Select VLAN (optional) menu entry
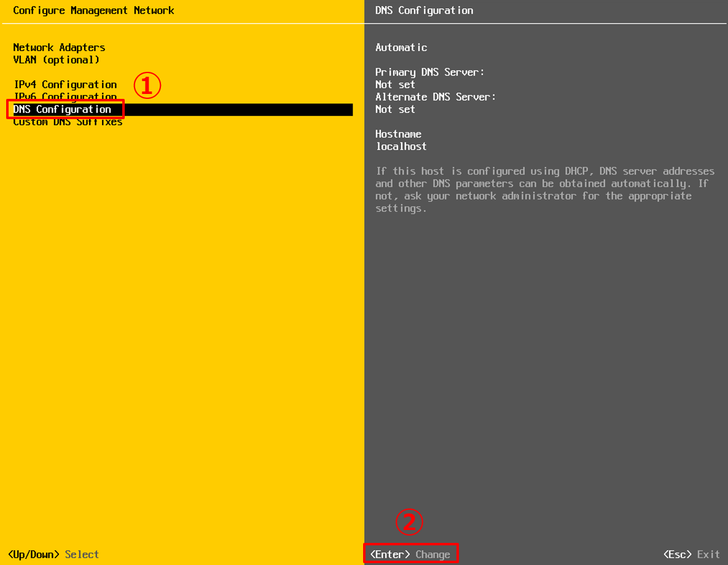Image resolution: width=728 pixels, height=565 pixels. click(56, 60)
